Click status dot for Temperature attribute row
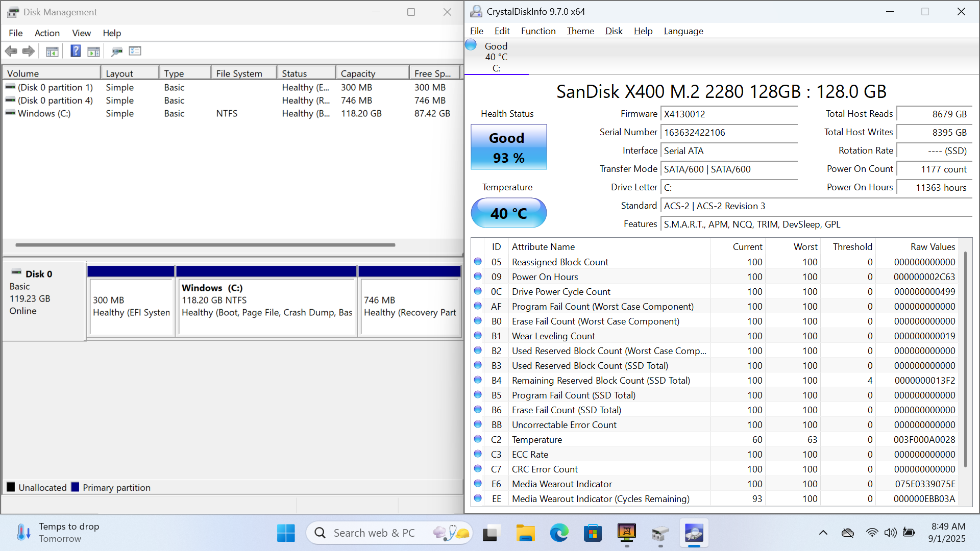 [x=478, y=439]
